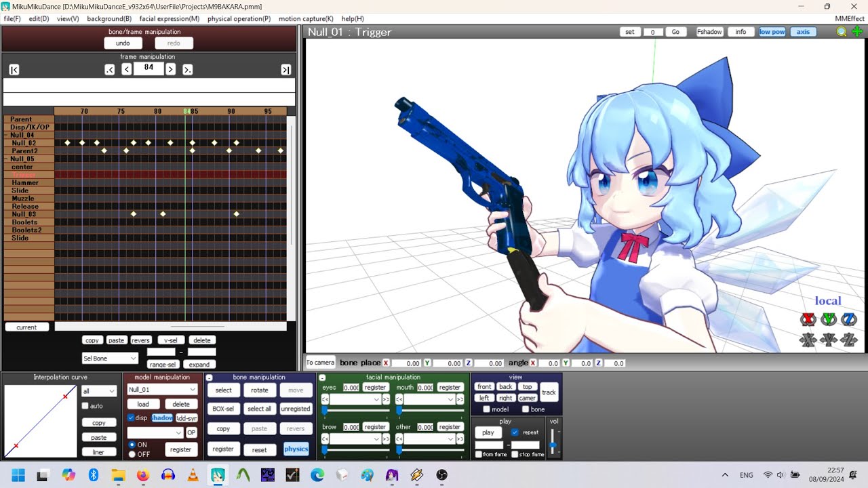Click the range-sel button
Screen dimensions: 868x488
point(163,364)
